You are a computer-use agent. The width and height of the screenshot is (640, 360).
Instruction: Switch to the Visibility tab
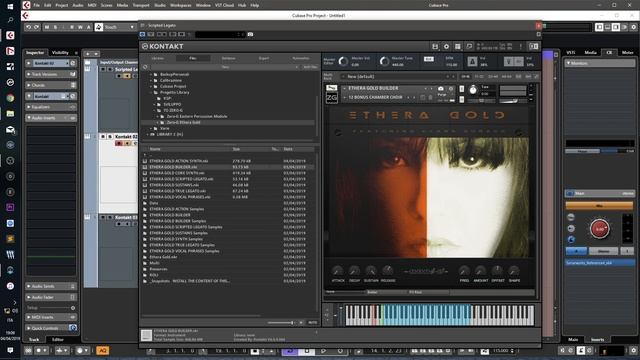click(x=60, y=53)
